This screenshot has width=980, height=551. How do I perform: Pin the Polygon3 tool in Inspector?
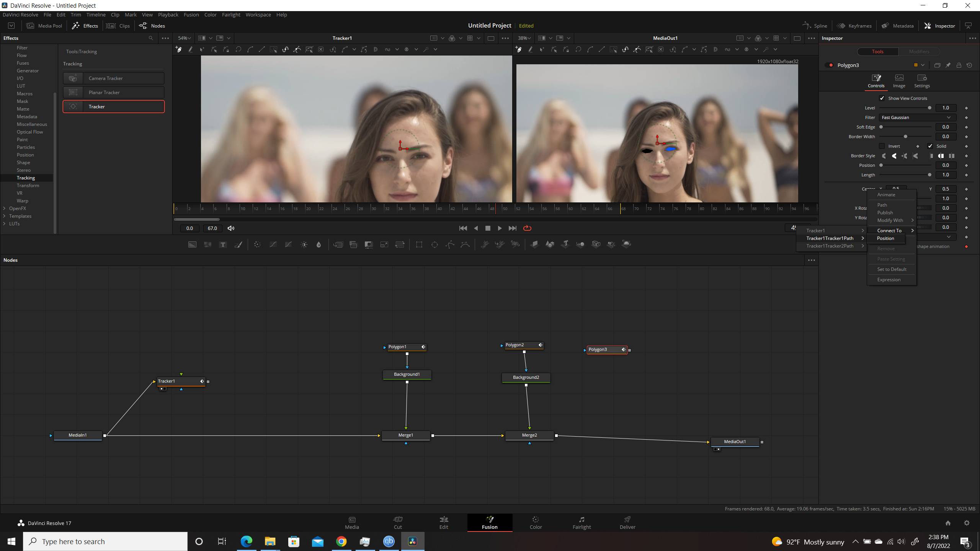pyautogui.click(x=948, y=65)
